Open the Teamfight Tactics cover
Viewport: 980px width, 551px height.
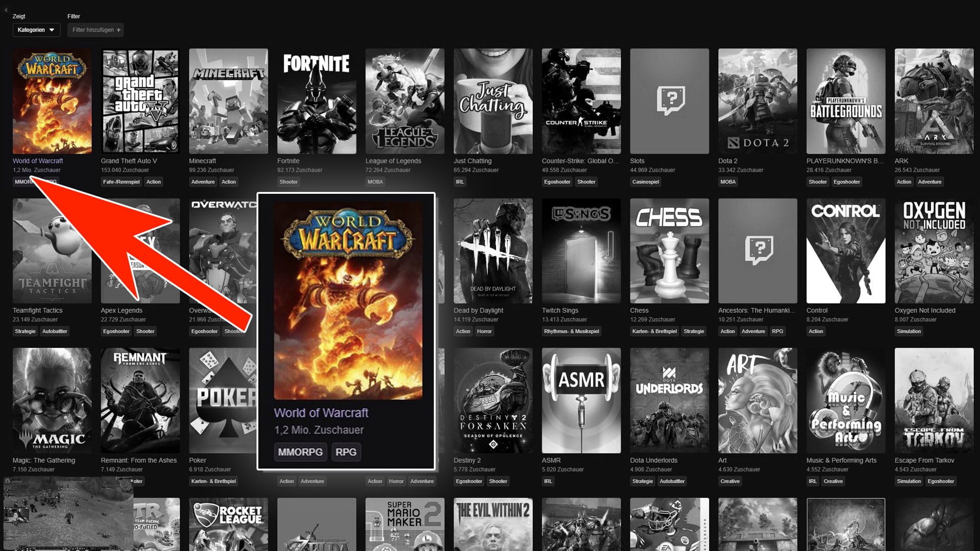pyautogui.click(x=52, y=251)
